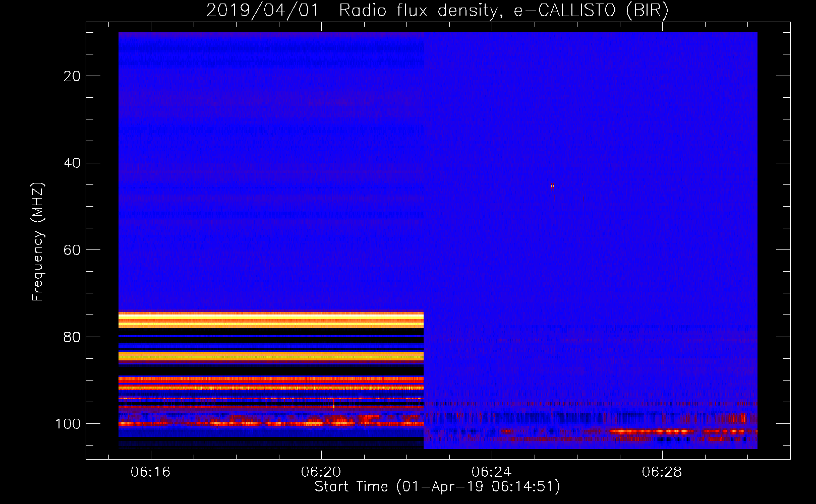Click the 06:16 time tick label
The image size is (816, 504).
(150, 472)
